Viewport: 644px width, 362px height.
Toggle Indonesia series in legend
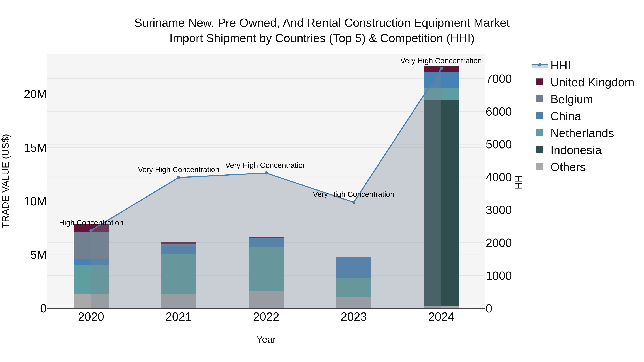click(569, 150)
